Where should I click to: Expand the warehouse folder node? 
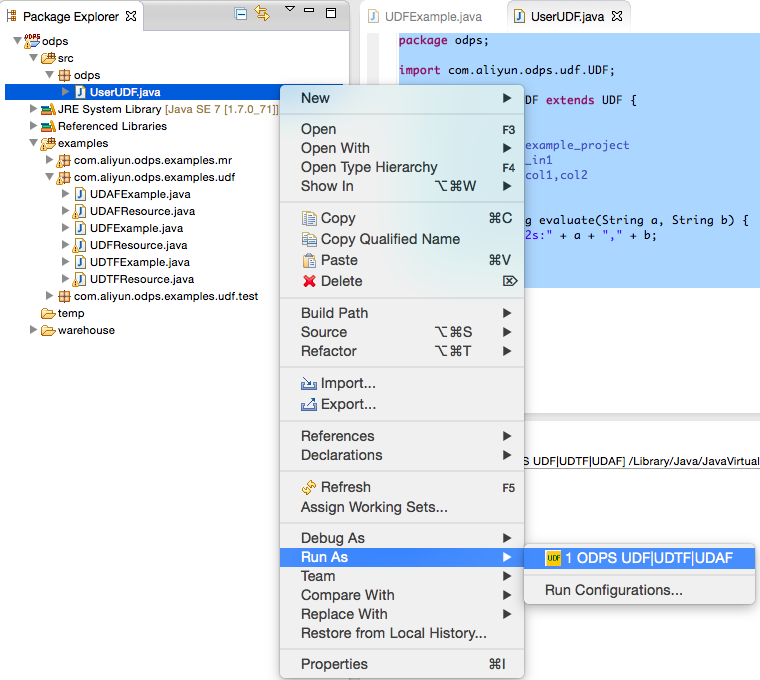click(33, 330)
